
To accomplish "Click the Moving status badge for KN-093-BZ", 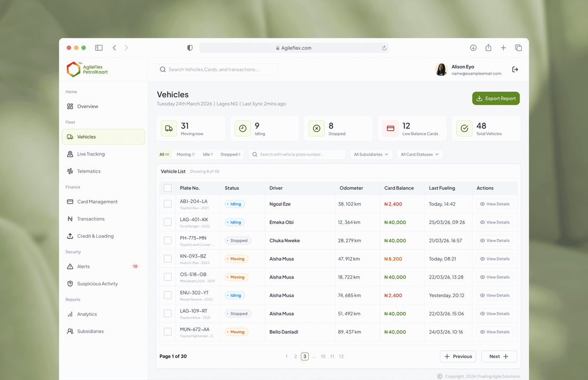I will click(x=236, y=259).
